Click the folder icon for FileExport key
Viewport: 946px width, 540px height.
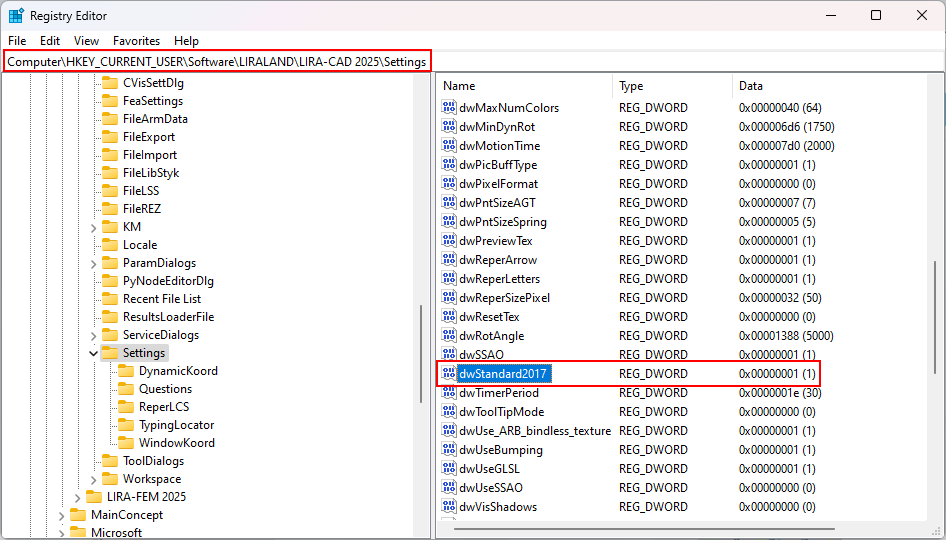pos(110,137)
